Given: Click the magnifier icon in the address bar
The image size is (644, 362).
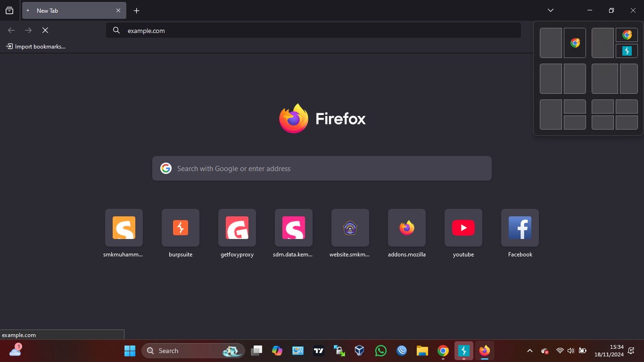Looking at the screenshot, I should (116, 31).
